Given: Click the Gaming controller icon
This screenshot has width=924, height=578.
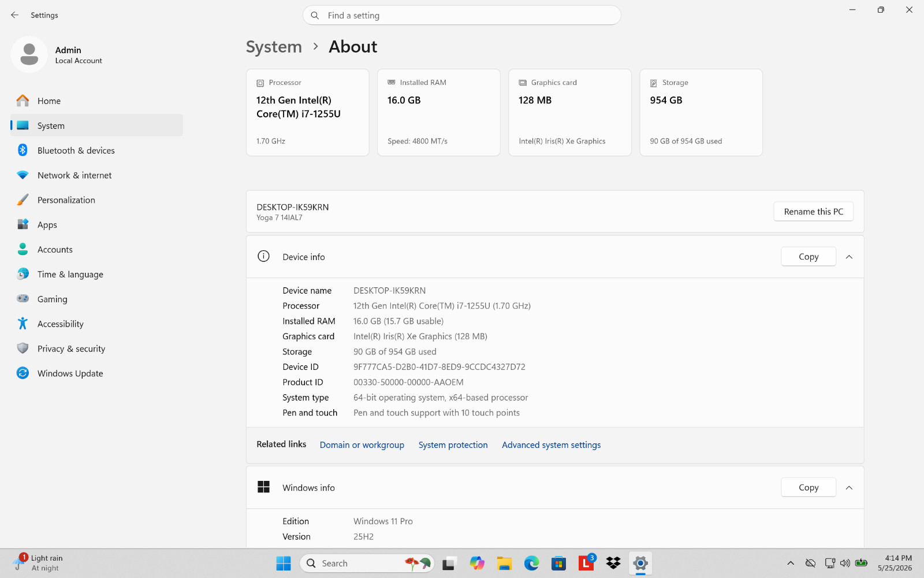Looking at the screenshot, I should (23, 299).
